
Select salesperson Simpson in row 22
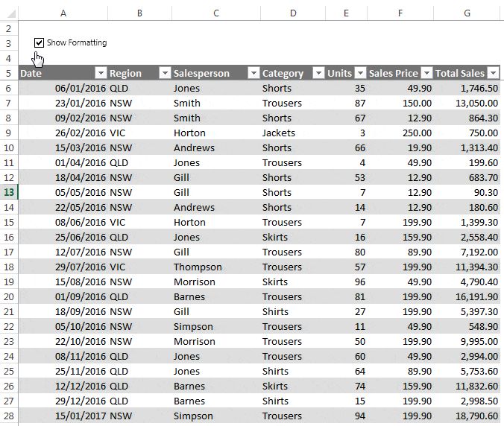click(x=216, y=326)
